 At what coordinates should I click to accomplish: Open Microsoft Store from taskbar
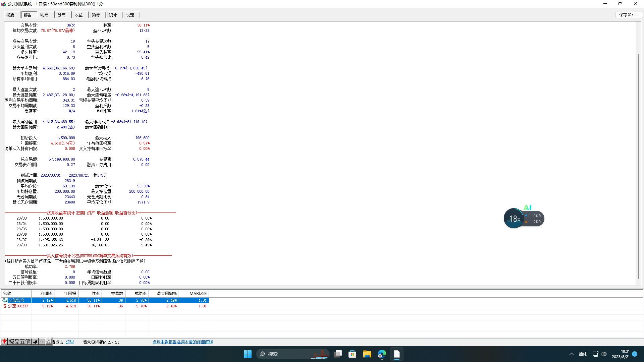click(352, 354)
